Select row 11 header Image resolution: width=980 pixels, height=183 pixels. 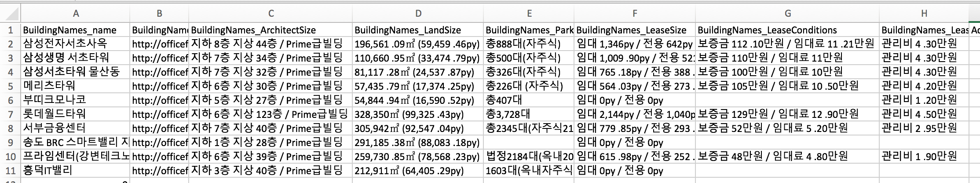10,171
